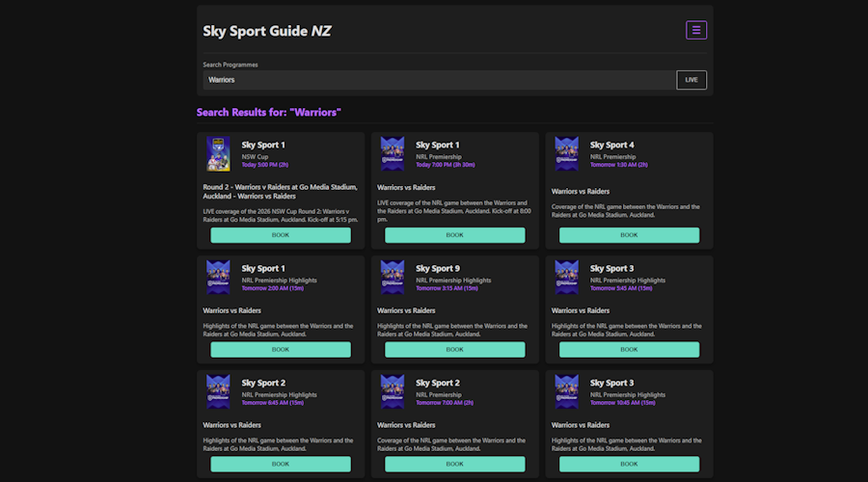This screenshot has height=482, width=868.
Task: Click the Sky Sport 2 6:45 AM thumbnail
Action: (x=218, y=391)
